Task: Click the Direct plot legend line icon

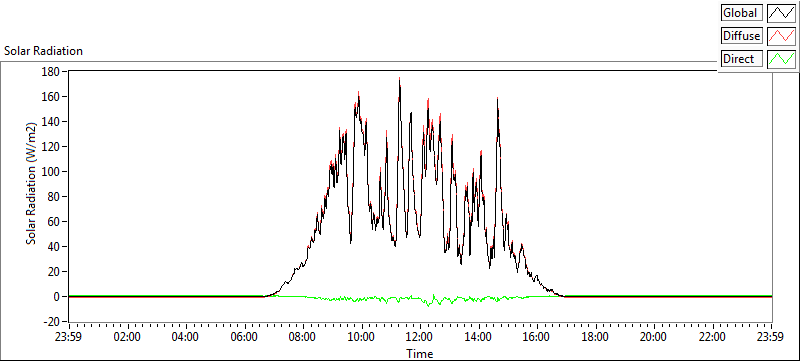Action: 781,59
